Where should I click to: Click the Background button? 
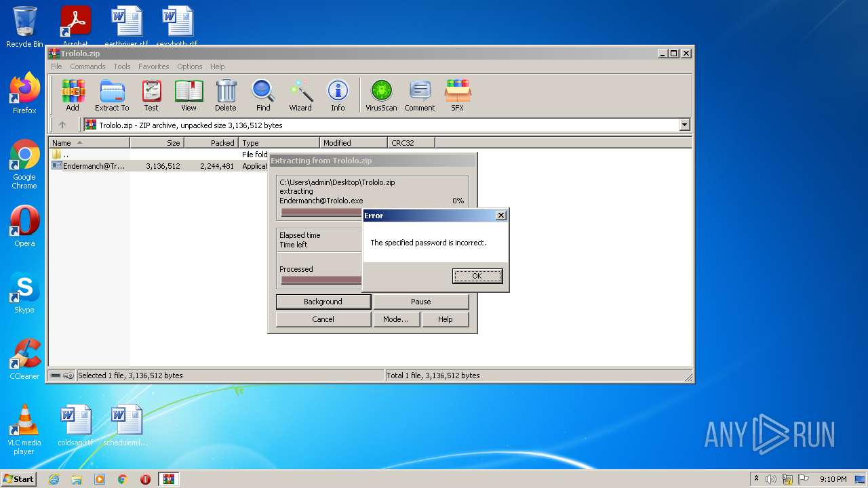pos(323,302)
